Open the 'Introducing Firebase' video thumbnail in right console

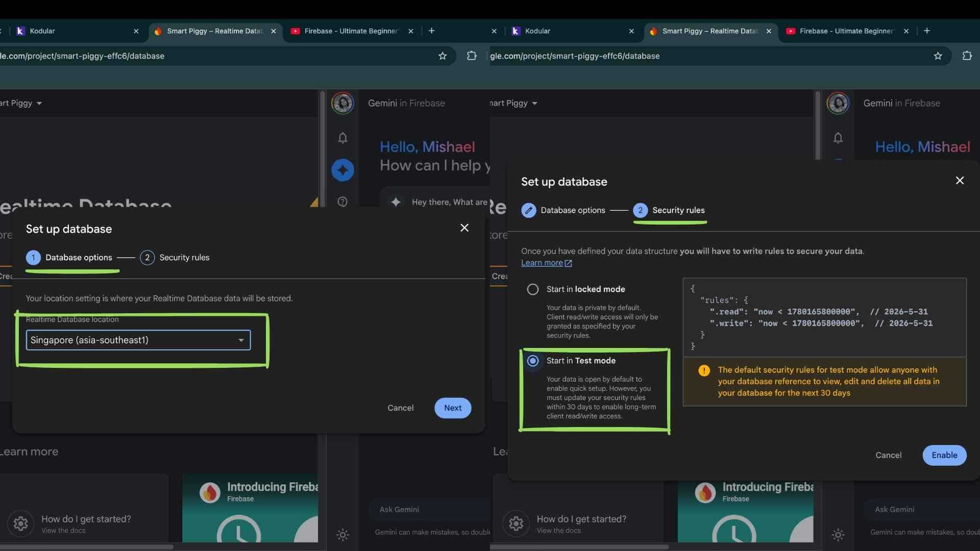(746, 508)
